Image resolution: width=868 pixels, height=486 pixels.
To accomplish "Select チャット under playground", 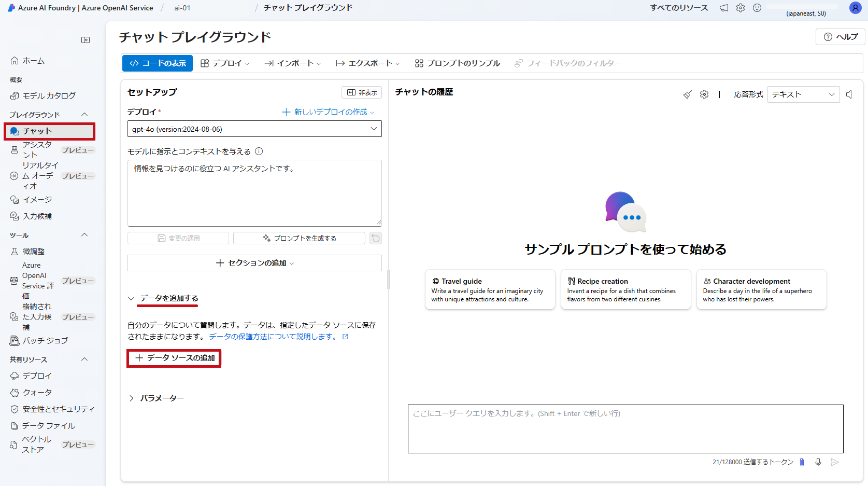I will 49,131.
